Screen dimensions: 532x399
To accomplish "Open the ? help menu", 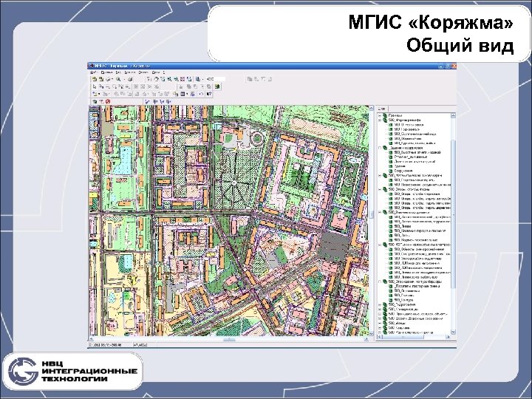I will (x=164, y=72).
